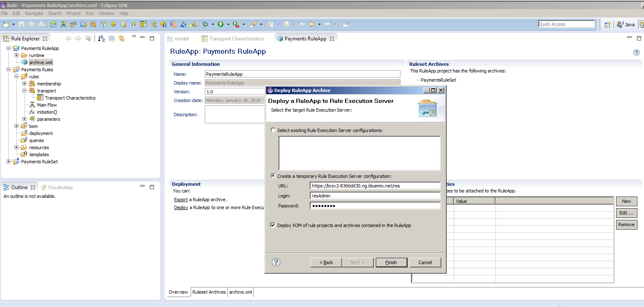Toggle Deploy XOM of rule projects checkbox
The image size is (644, 307).
click(273, 225)
